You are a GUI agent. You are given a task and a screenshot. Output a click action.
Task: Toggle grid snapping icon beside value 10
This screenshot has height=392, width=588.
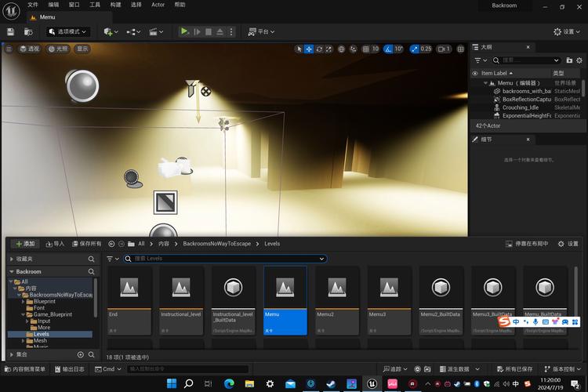tap(365, 49)
